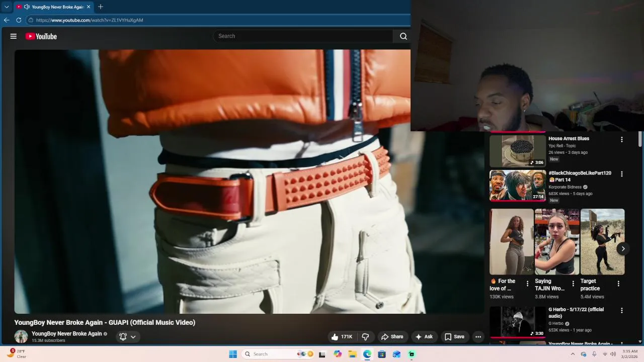Open the House Arrest Blues title link
Viewport: 644px width, 362px height.
[x=569, y=139]
